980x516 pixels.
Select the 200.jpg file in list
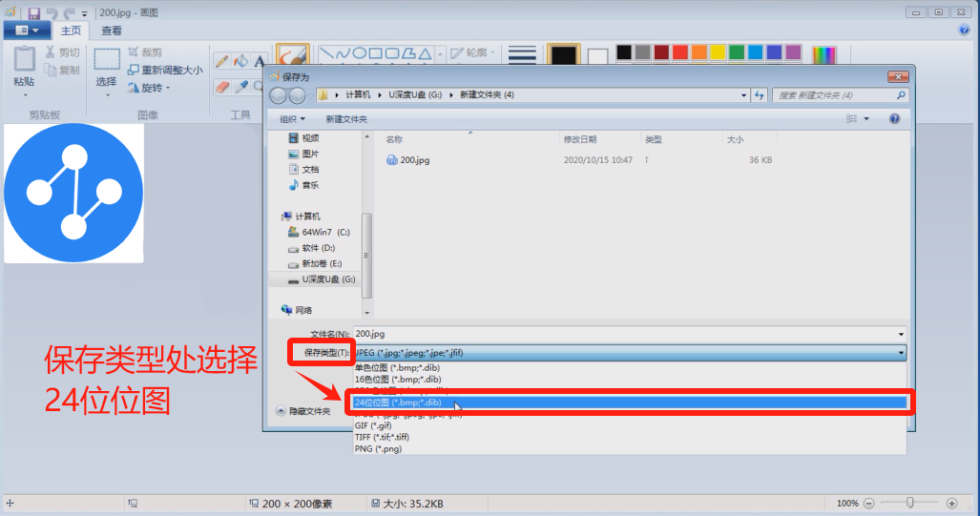[414, 160]
